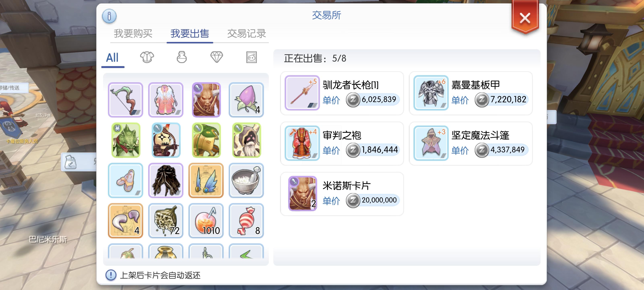Select the green lizard monster card
The height and width of the screenshot is (290, 644).
click(x=126, y=140)
